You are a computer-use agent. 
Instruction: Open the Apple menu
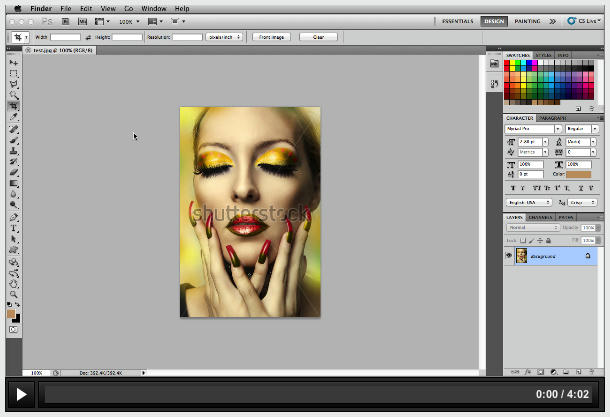click(18, 9)
